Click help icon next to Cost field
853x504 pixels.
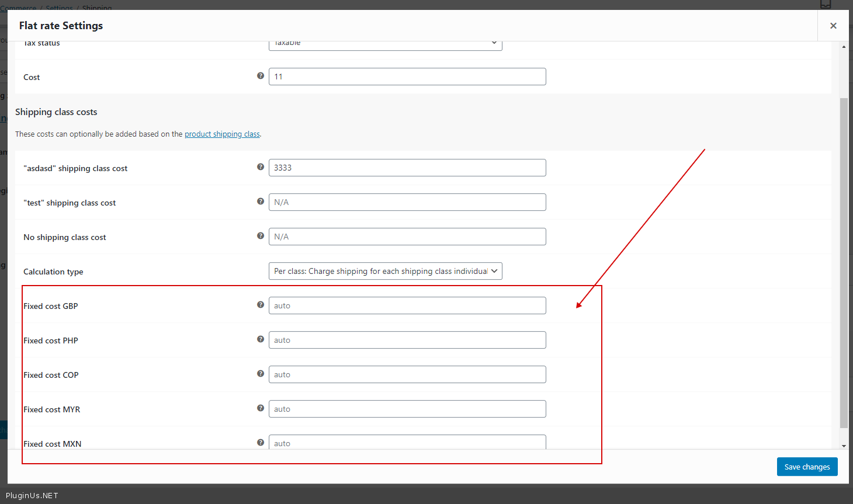coord(261,76)
